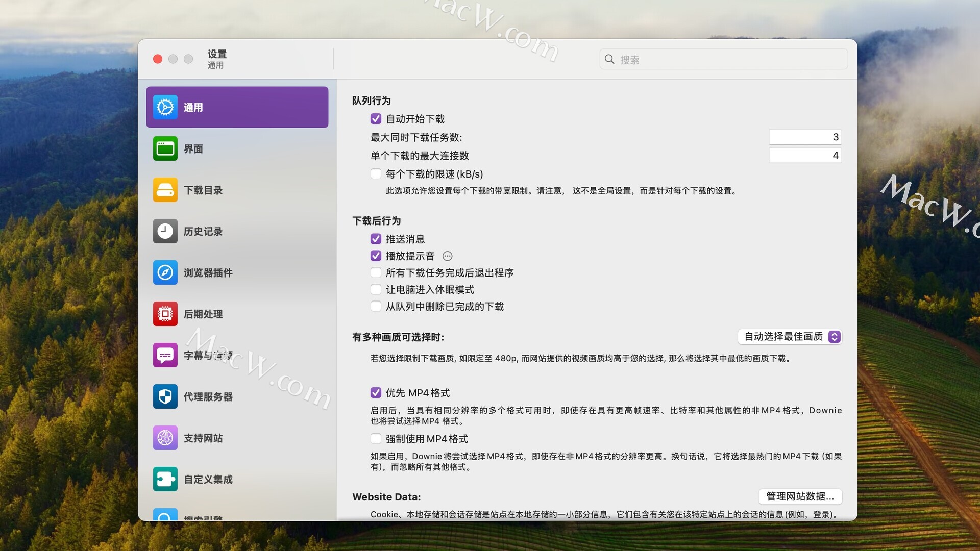This screenshot has width=980, height=551.
Task: Click the blue 浏览器插件 compass icon
Action: pyautogui.click(x=165, y=272)
